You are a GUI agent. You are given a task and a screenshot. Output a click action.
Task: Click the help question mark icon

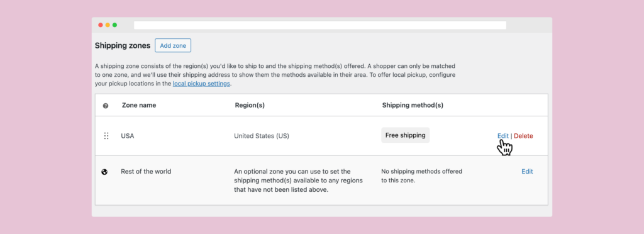[x=106, y=106]
